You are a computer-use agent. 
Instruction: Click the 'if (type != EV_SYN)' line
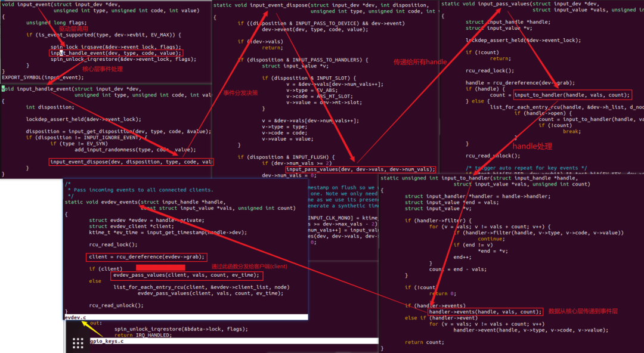(x=79, y=144)
